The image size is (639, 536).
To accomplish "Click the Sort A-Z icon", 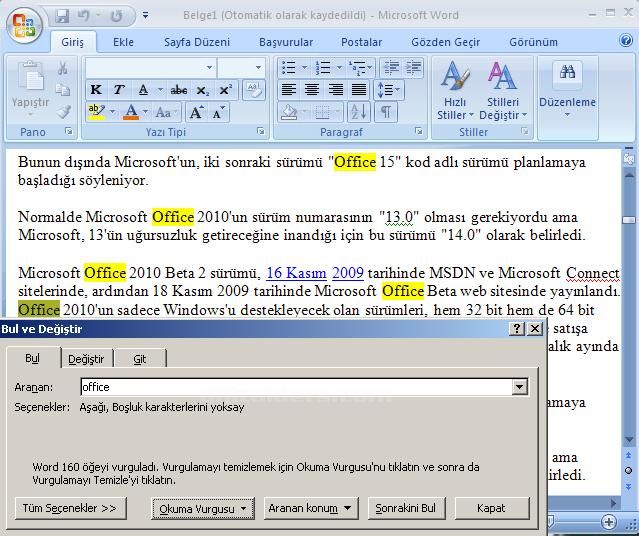I will [359, 112].
